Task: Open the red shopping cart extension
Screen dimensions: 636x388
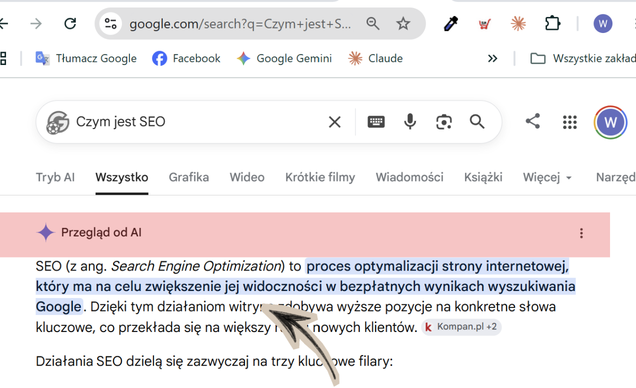Action: pos(484,24)
